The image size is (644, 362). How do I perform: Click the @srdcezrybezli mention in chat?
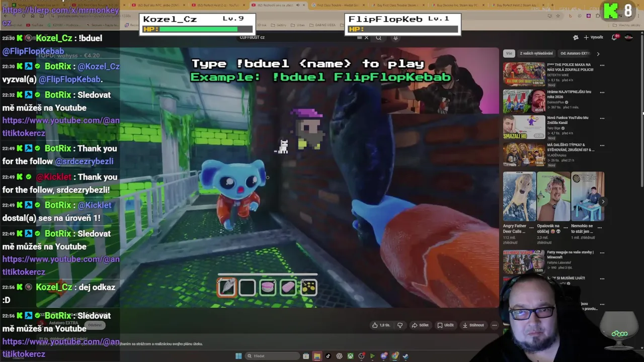tap(84, 161)
